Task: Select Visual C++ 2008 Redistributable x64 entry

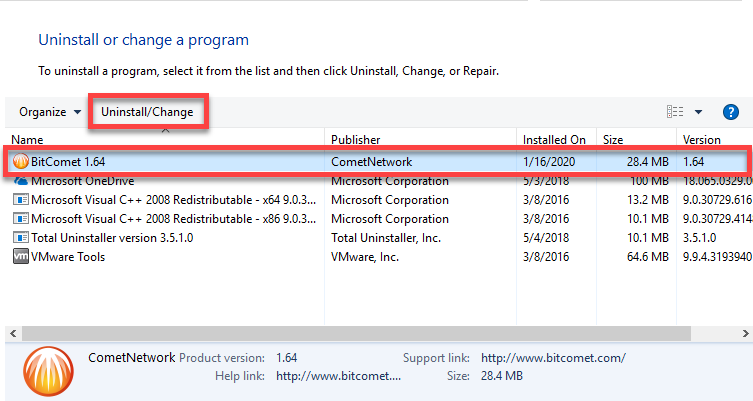Action: click(x=173, y=200)
